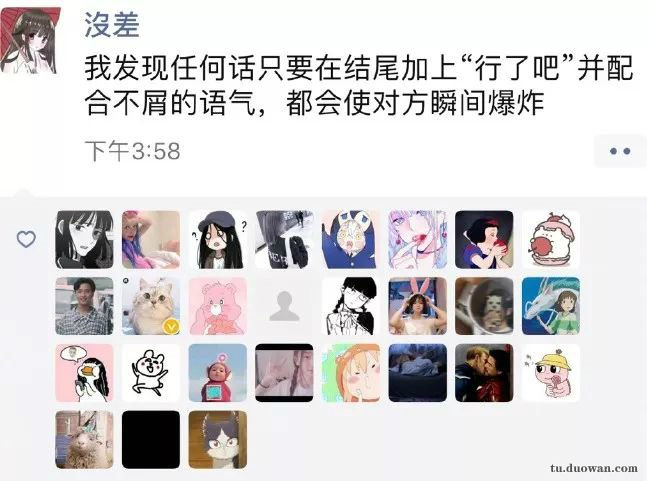Tap the girl with cap question marks avatar
Screen dimensions: 647x481
point(218,240)
